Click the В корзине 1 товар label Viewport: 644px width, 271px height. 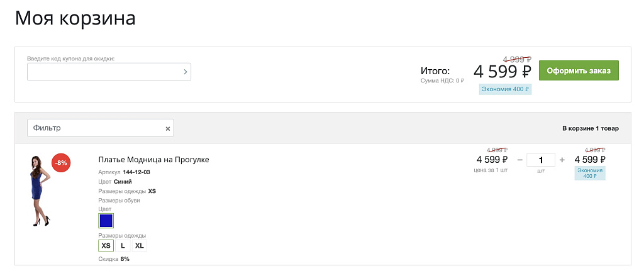590,128
